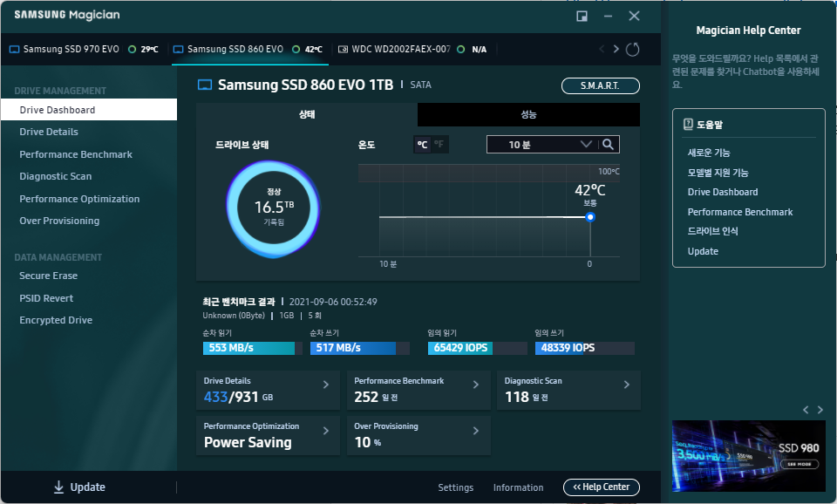This screenshot has width=837, height=504.
Task: Show next drives with right arrow
Action: pyautogui.click(x=616, y=49)
